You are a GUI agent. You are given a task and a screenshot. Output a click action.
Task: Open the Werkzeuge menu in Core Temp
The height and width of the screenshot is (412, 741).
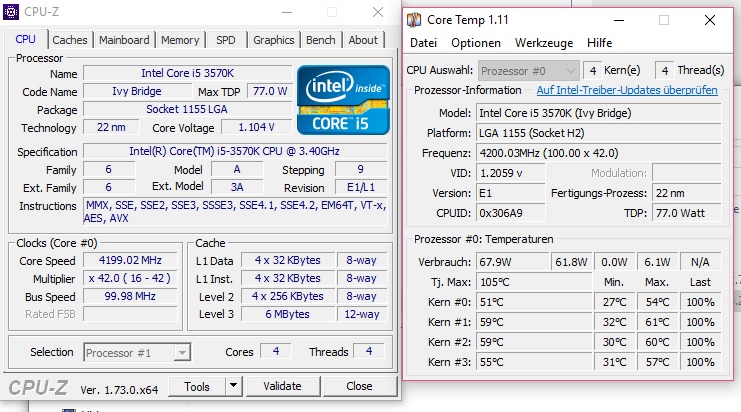pyautogui.click(x=544, y=43)
